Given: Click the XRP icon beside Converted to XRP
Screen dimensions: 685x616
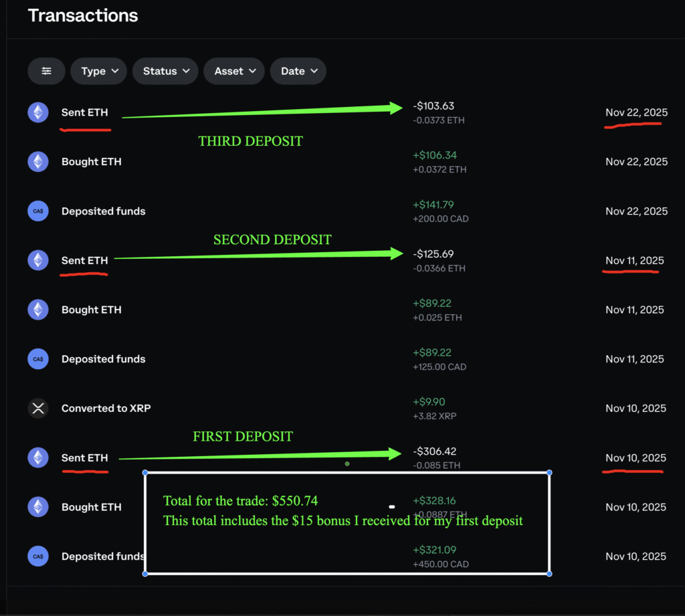Looking at the screenshot, I should point(38,408).
